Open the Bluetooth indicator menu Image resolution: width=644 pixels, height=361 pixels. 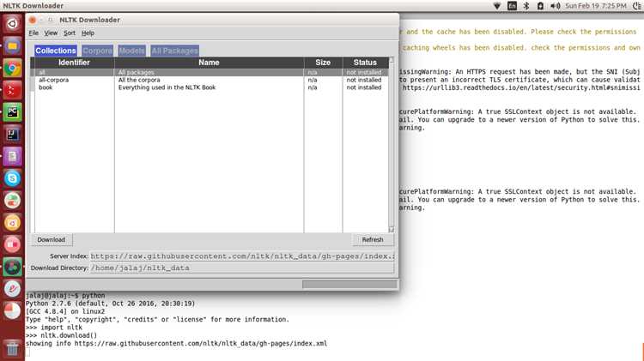pyautogui.click(x=526, y=6)
